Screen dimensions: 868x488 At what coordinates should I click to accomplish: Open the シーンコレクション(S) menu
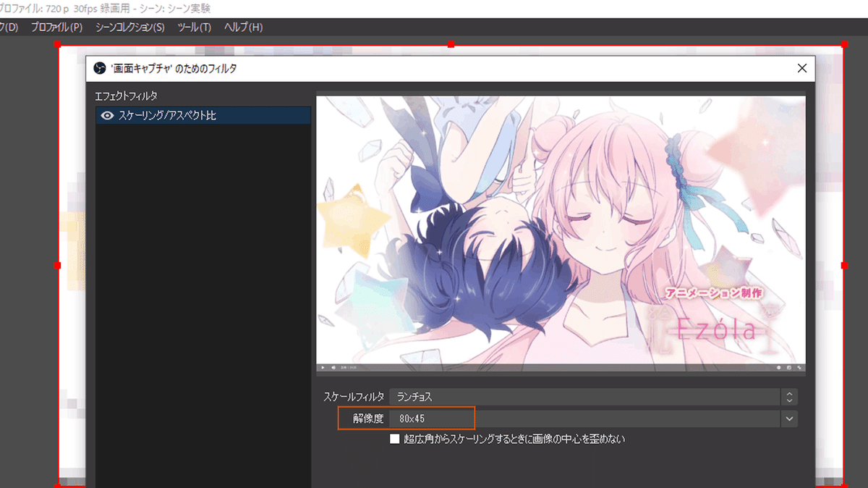129,28
